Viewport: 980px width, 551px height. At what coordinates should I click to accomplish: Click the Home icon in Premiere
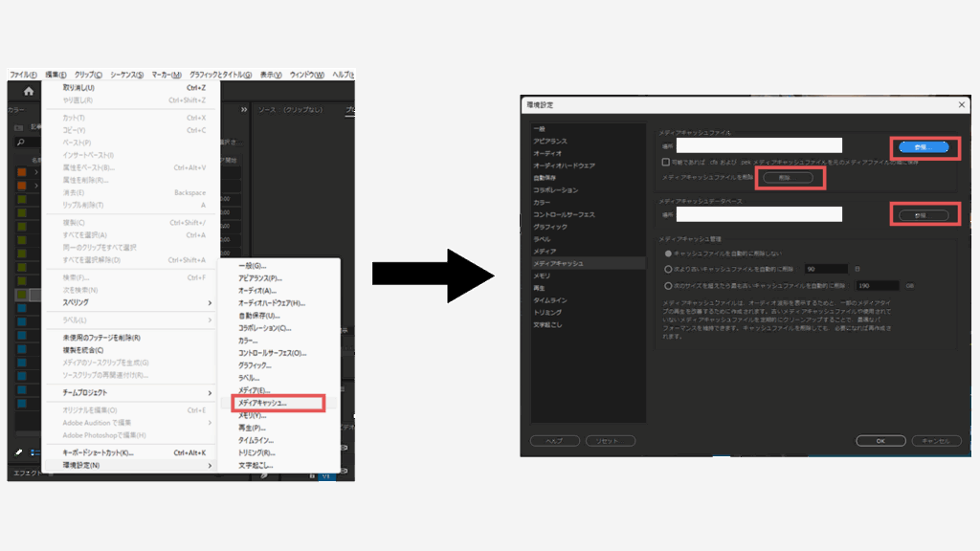pos(29,92)
